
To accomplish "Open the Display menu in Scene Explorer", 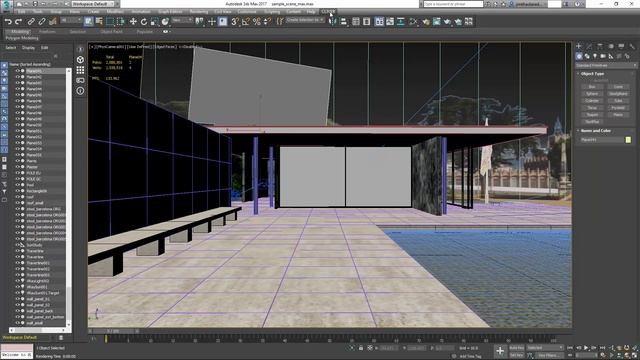I will click(29, 48).
